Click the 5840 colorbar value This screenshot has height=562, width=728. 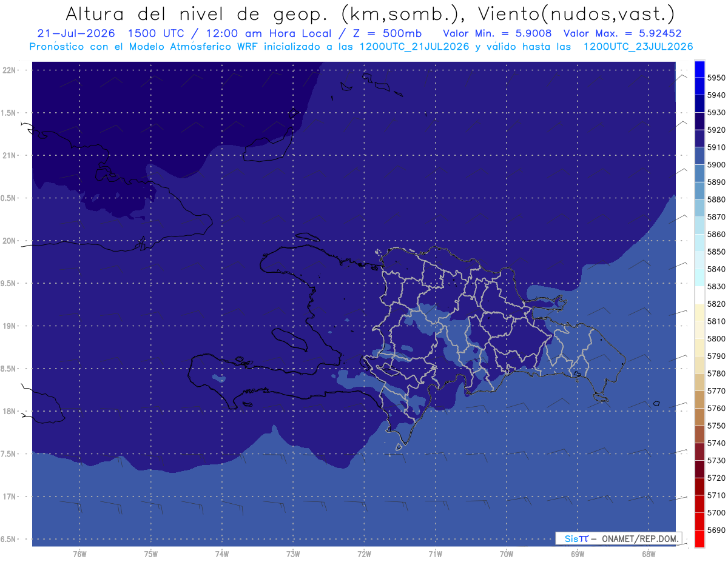coord(716,269)
